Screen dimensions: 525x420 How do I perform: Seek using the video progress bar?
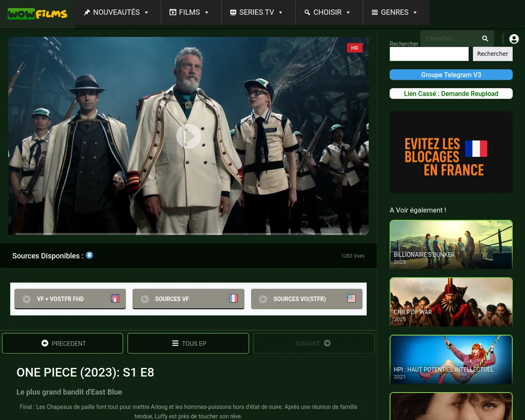189,234
